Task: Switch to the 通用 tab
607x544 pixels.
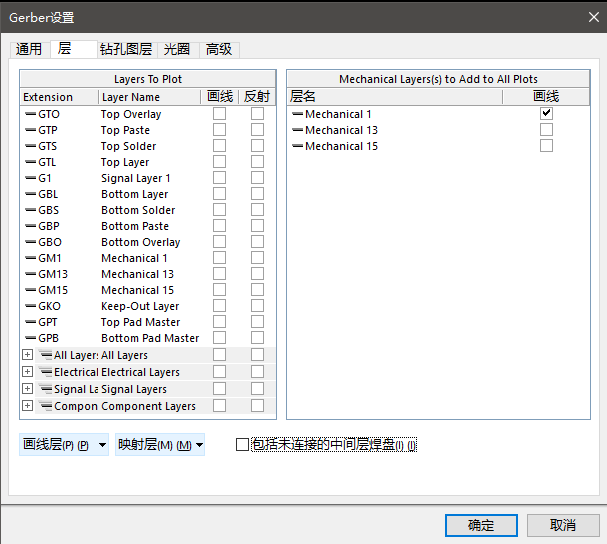Action: [29, 49]
